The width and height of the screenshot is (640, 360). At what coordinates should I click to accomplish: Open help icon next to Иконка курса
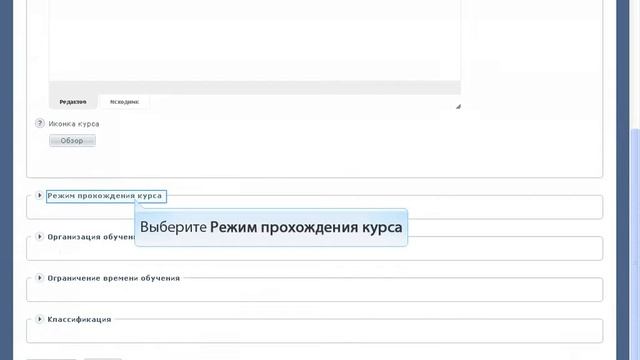pyautogui.click(x=40, y=123)
